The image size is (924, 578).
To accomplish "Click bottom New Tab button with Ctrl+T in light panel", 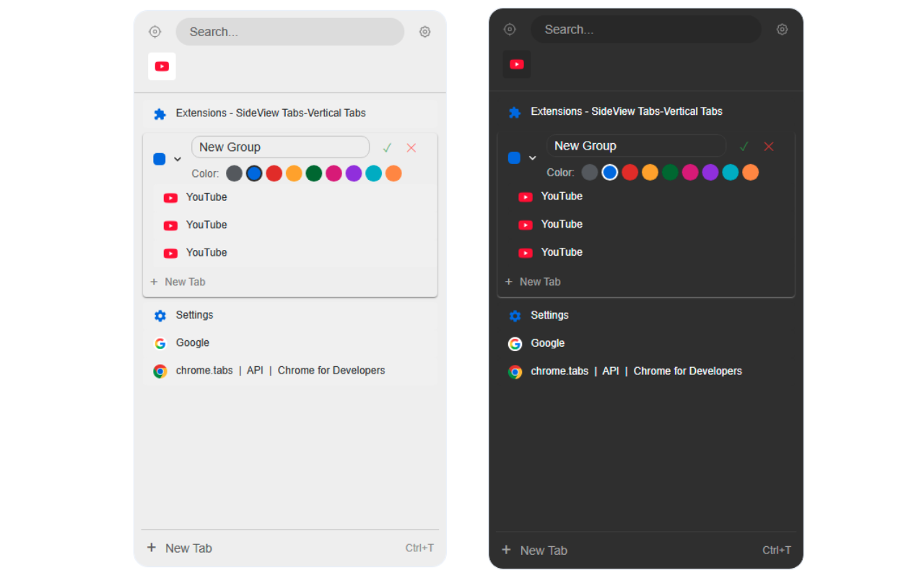I will click(188, 548).
